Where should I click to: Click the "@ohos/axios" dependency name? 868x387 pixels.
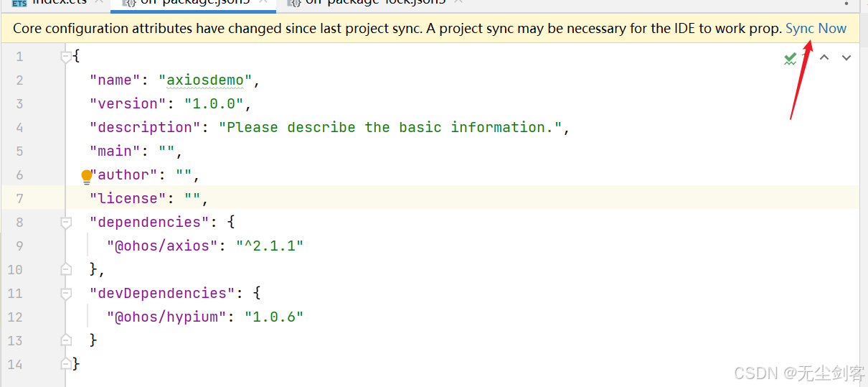[x=162, y=246]
